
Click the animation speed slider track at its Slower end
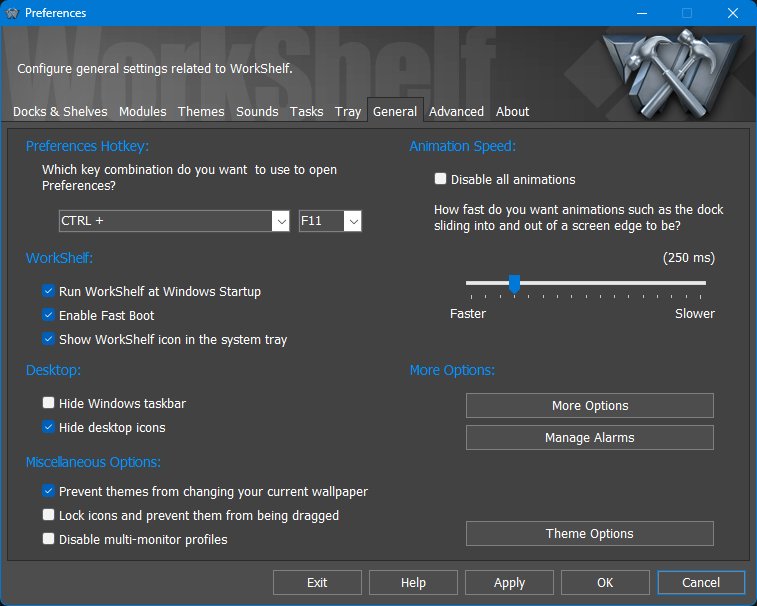(x=701, y=283)
